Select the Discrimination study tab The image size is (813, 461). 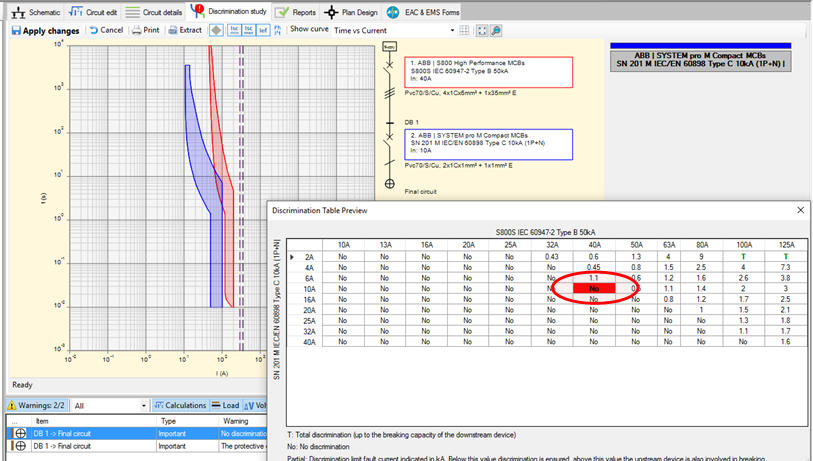point(229,11)
